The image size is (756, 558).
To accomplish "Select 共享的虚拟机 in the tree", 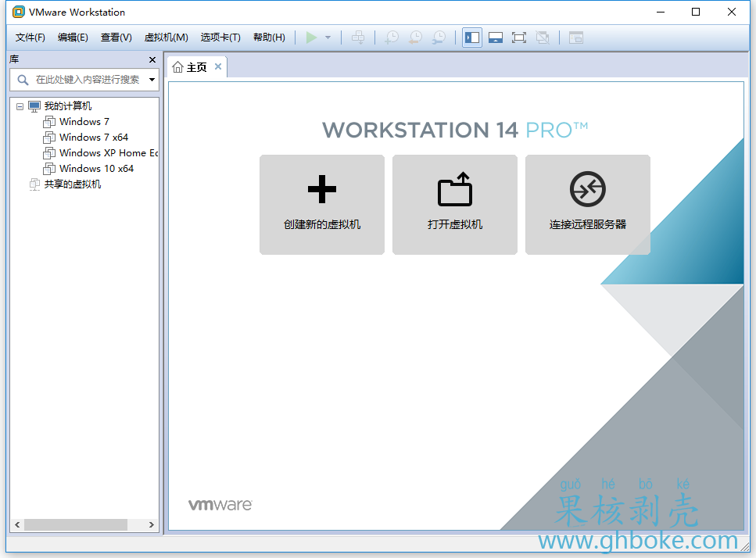I will point(73,184).
